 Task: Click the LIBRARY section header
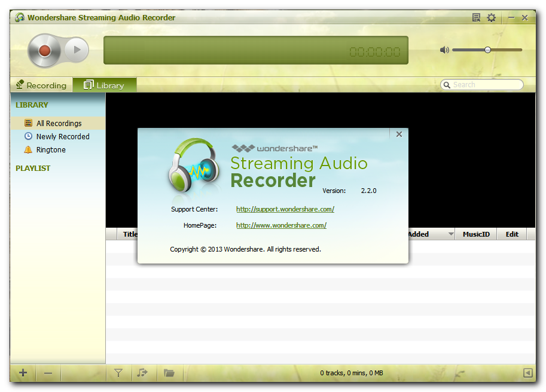[32, 105]
